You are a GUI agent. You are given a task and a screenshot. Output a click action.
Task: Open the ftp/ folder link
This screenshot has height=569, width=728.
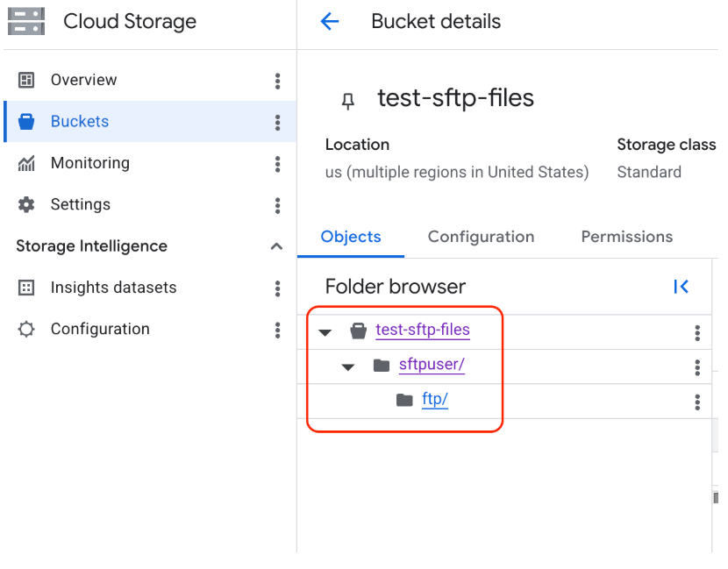pyautogui.click(x=435, y=399)
